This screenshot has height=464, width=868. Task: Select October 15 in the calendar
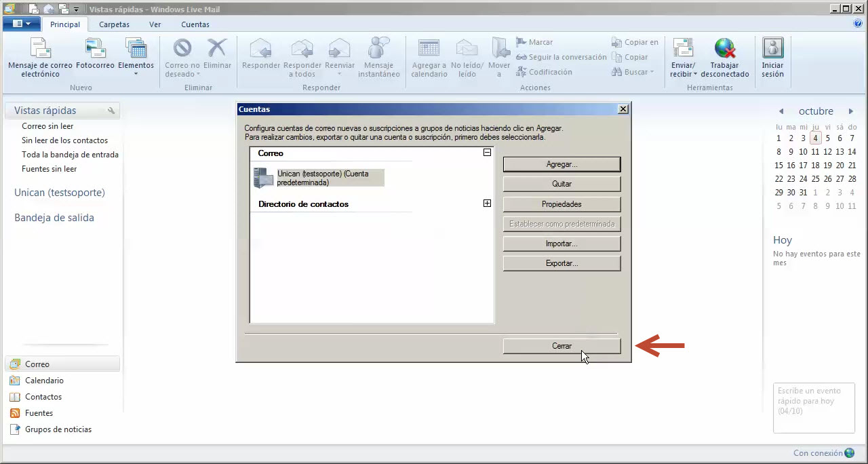[779, 165]
